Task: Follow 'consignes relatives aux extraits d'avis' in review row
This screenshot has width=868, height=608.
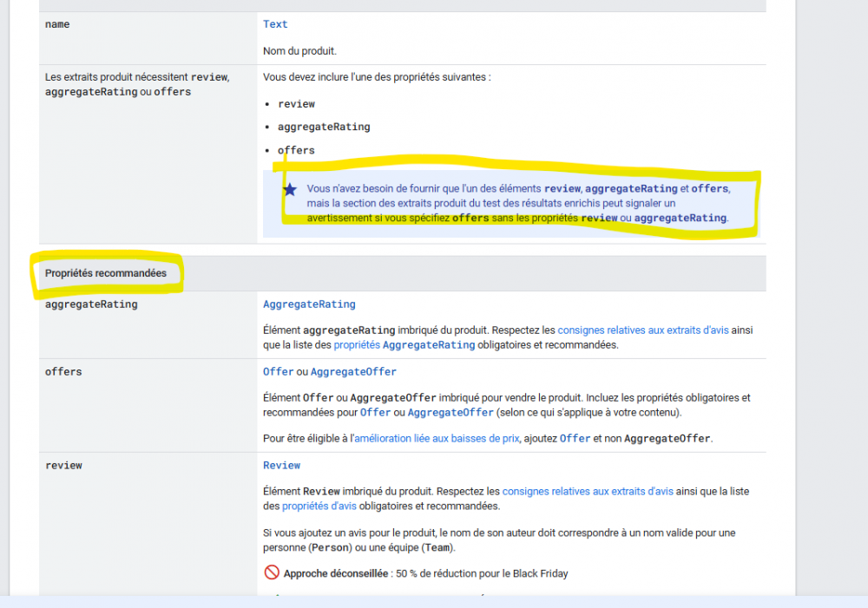Action: coord(588,491)
